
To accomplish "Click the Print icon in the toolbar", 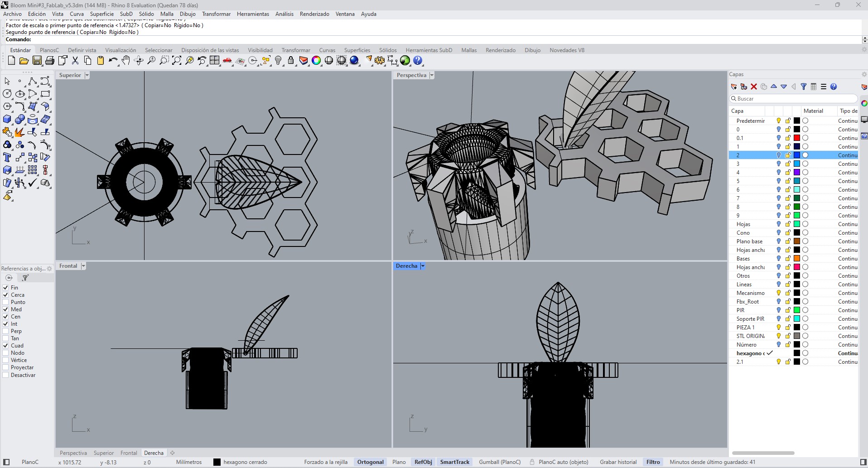I will pos(50,60).
